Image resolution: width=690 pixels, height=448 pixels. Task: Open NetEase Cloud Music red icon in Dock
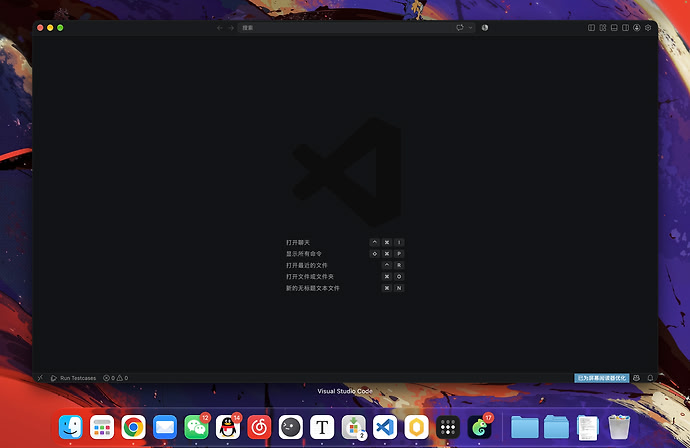click(259, 427)
